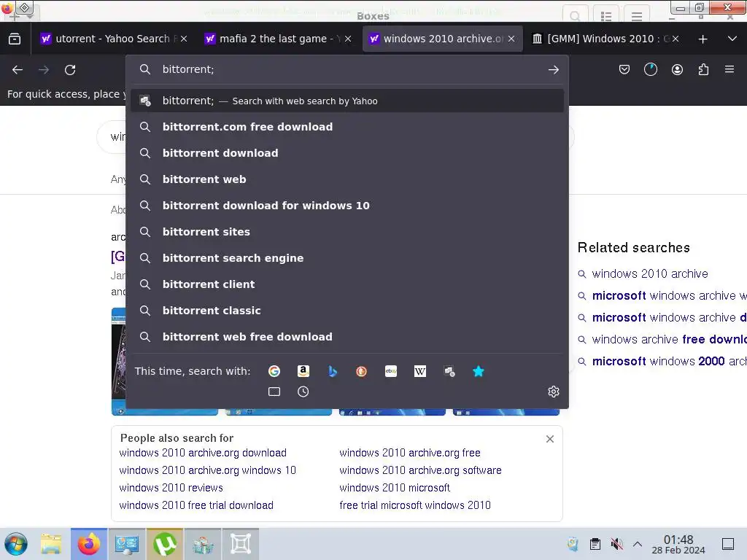The height and width of the screenshot is (560, 747).
Task: Select suggestion bittorrent search engine
Action: (x=347, y=257)
